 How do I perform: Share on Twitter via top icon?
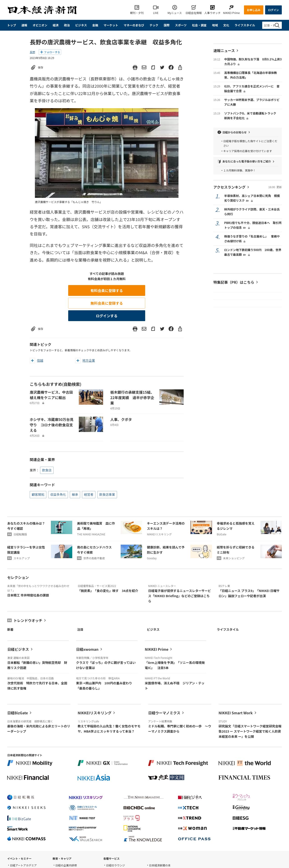(162, 67)
